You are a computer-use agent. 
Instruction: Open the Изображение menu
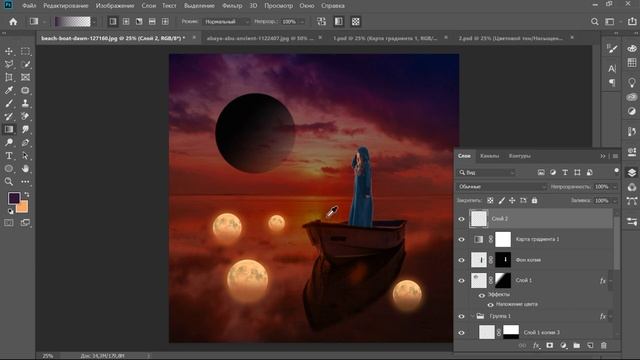[x=115, y=6]
